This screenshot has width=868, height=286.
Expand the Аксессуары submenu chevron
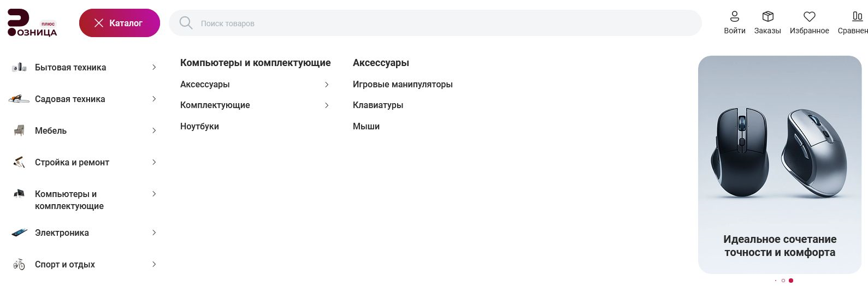click(x=327, y=85)
